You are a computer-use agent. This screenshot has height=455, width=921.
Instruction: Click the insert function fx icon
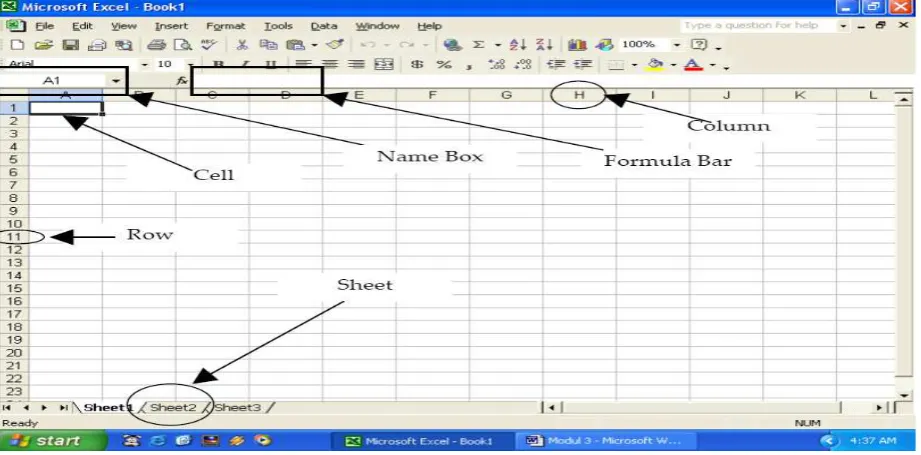point(182,81)
